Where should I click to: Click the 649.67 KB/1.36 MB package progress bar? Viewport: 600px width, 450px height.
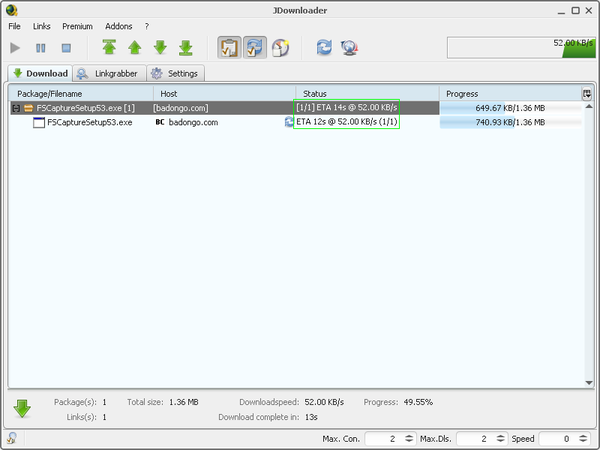(510, 108)
